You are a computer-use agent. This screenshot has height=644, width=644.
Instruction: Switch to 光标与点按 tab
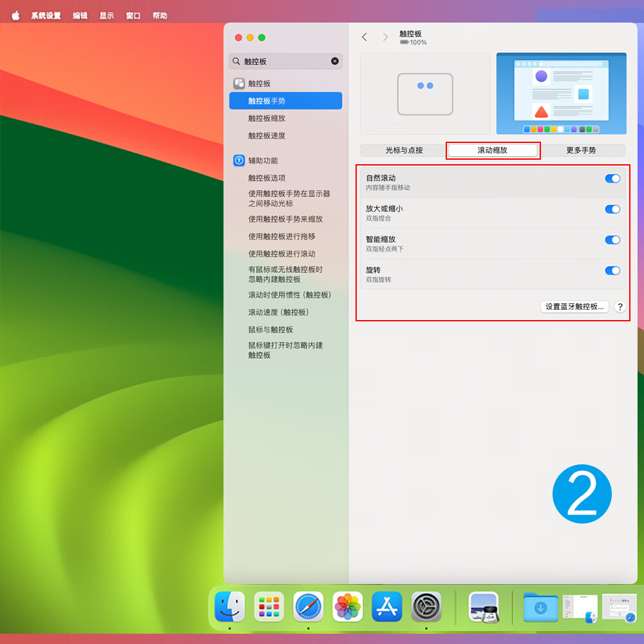(404, 150)
